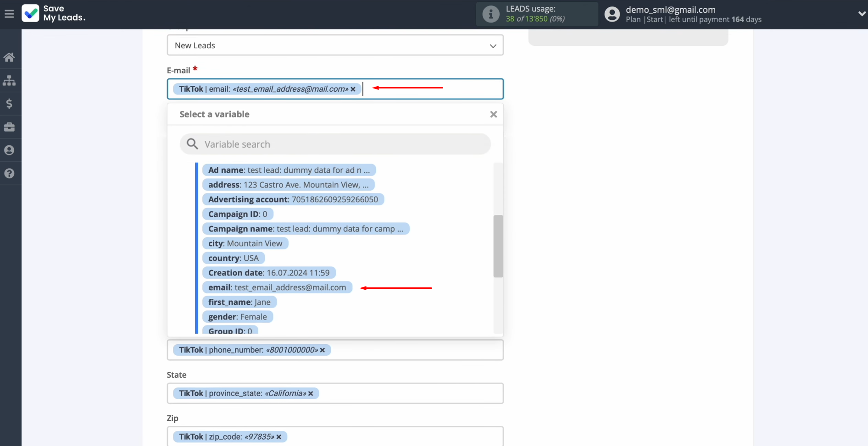This screenshot has height=446, width=868.
Task: Open the help question mark icon
Action: (9, 174)
